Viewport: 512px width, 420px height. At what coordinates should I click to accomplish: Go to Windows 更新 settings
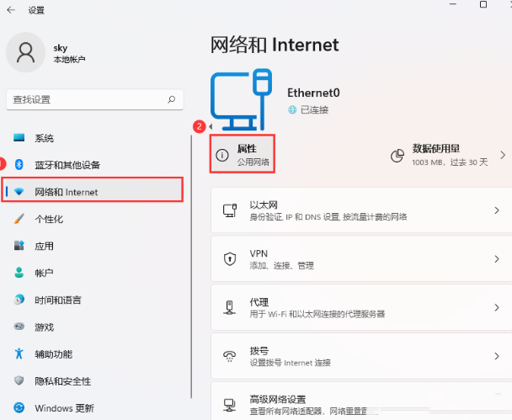click(x=93, y=408)
